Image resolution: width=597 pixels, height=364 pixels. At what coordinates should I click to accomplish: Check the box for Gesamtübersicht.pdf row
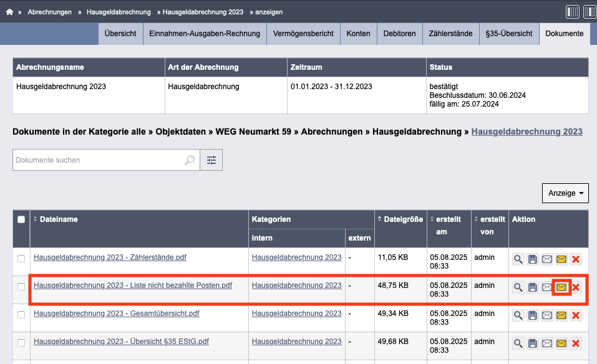coord(21,315)
